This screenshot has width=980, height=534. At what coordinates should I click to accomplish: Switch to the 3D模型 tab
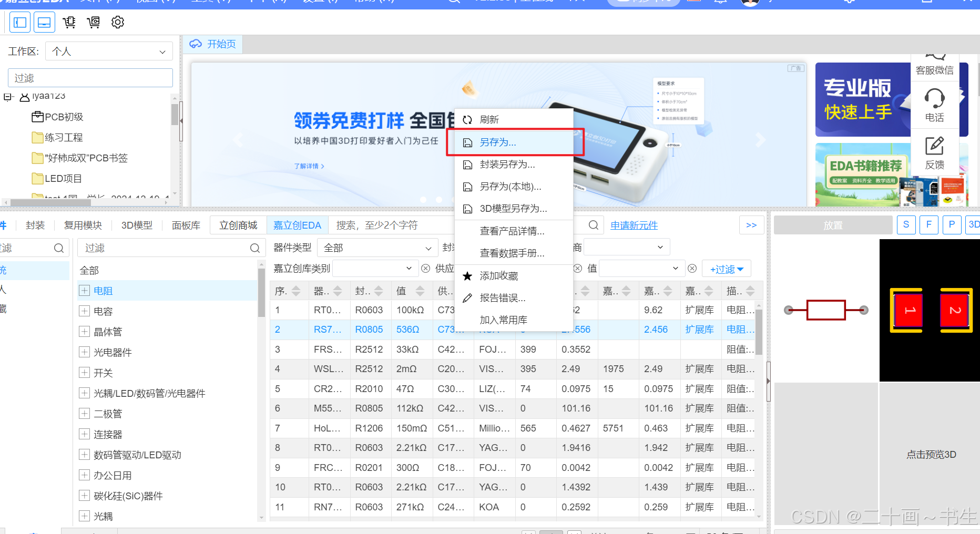137,225
